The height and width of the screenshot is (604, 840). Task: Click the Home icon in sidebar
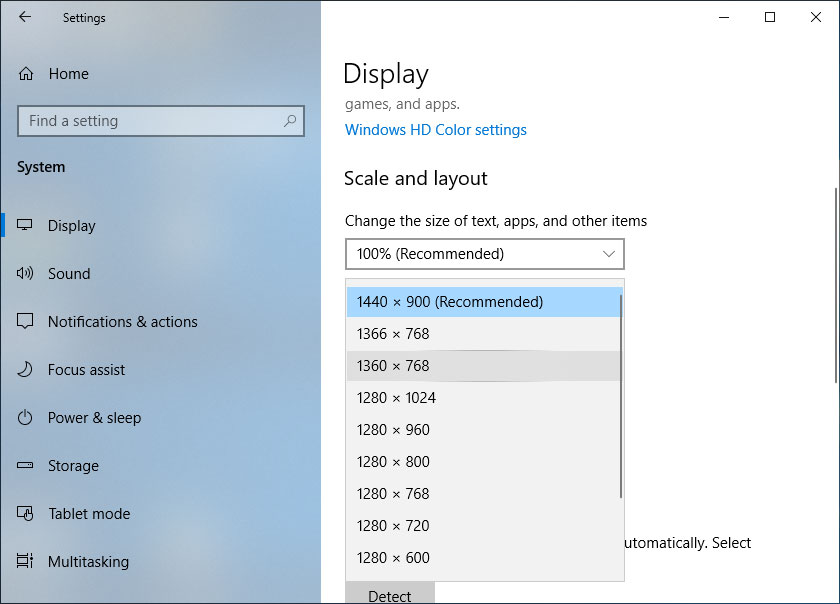26,74
